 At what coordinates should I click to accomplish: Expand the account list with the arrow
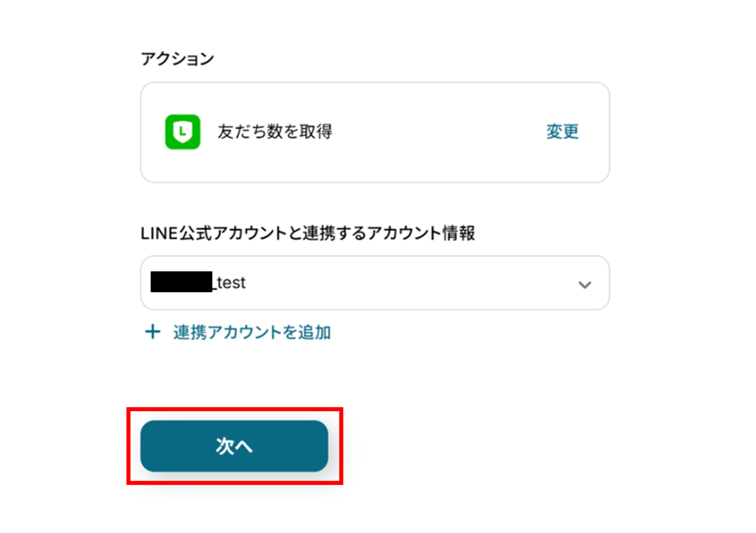coord(584,284)
